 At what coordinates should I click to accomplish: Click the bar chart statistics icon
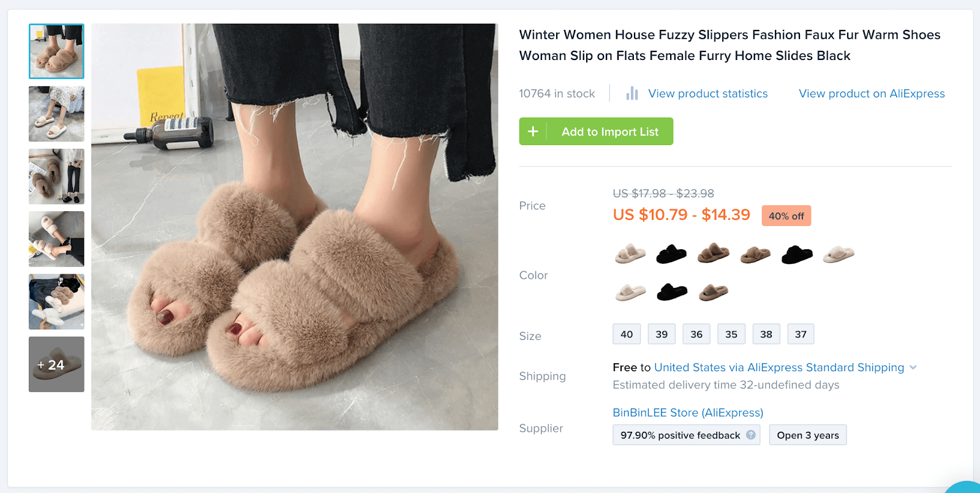click(632, 94)
